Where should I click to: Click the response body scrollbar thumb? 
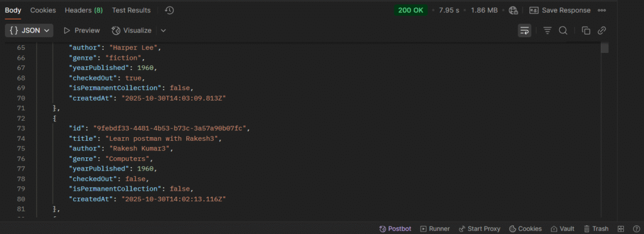coord(604,48)
